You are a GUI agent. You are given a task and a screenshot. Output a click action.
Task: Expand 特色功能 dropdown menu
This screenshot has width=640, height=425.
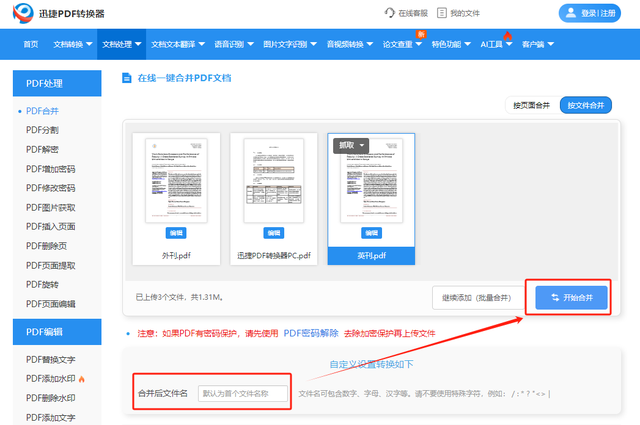pyautogui.click(x=451, y=44)
